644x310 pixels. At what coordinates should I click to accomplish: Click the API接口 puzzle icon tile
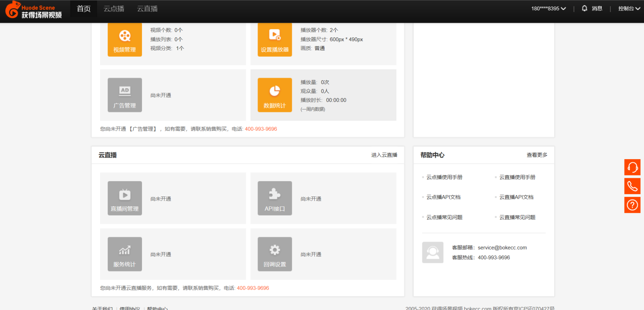pos(274,198)
